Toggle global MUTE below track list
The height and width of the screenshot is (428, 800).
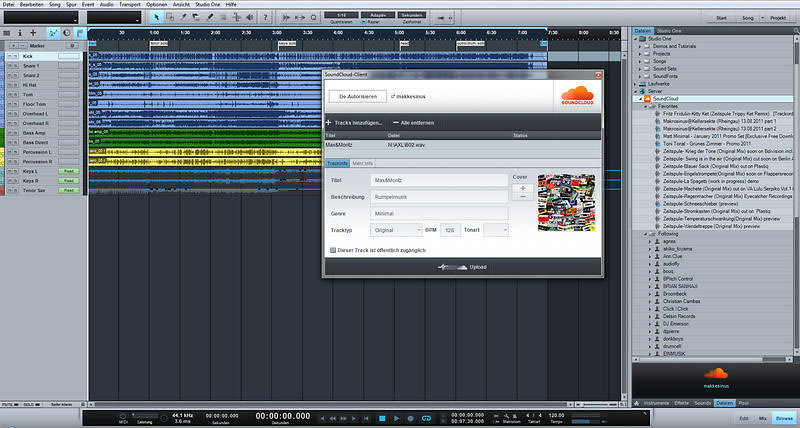tap(8, 404)
